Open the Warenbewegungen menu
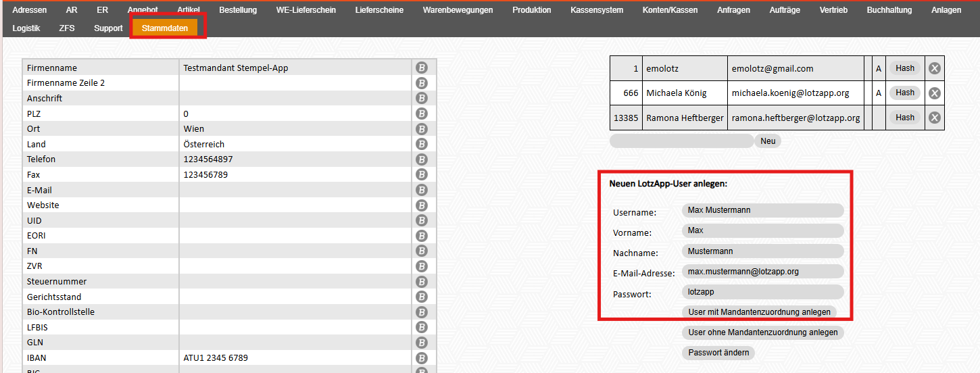The image size is (980, 373). (458, 10)
